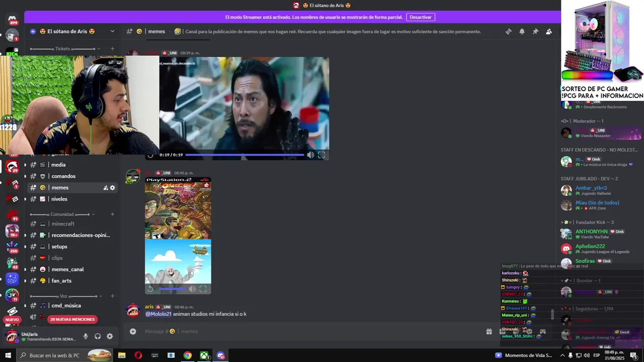Mute the second video volume icon
Viewport: 644px width, 362px height.
pyautogui.click(x=192, y=289)
